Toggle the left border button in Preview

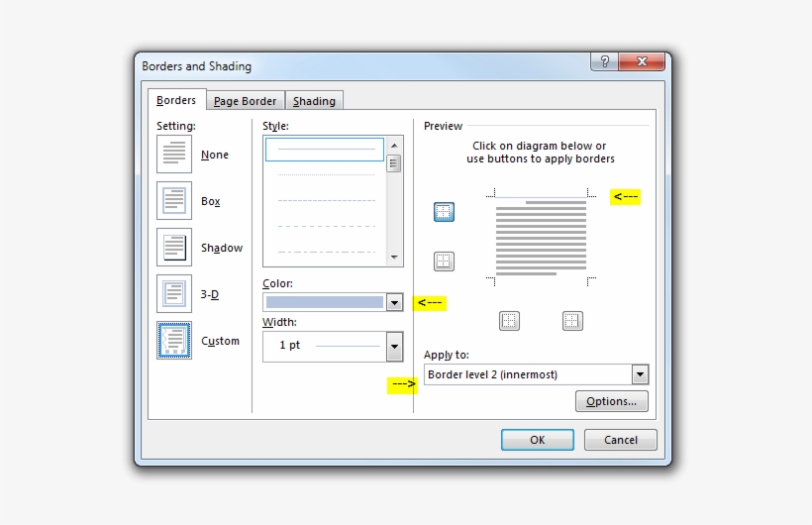(509, 321)
